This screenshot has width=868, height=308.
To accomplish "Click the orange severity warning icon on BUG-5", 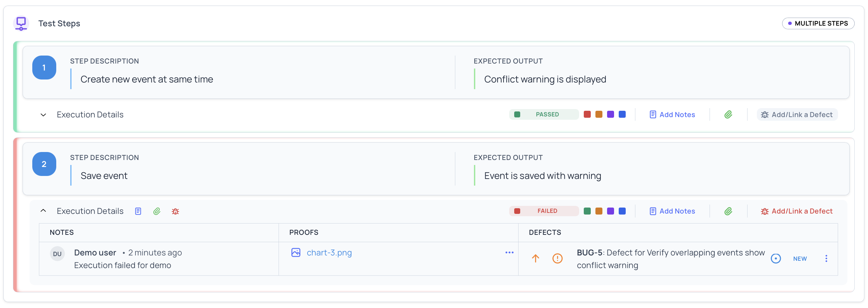I will [557, 258].
